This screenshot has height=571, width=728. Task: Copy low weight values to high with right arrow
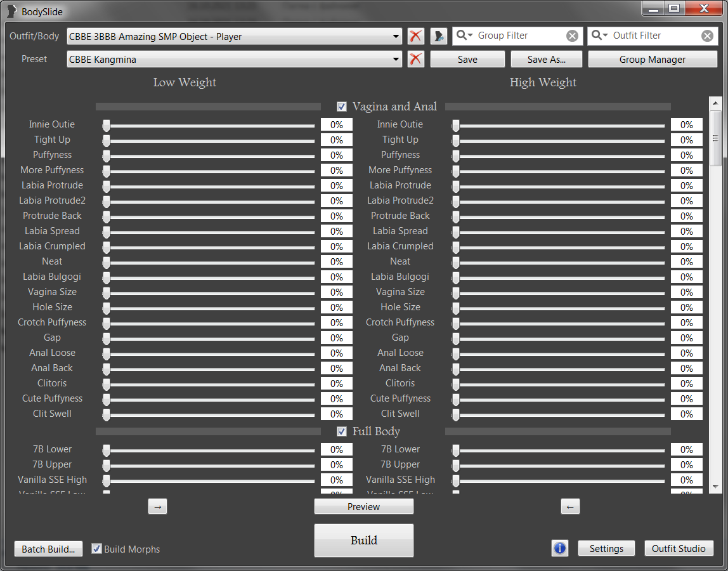point(157,506)
